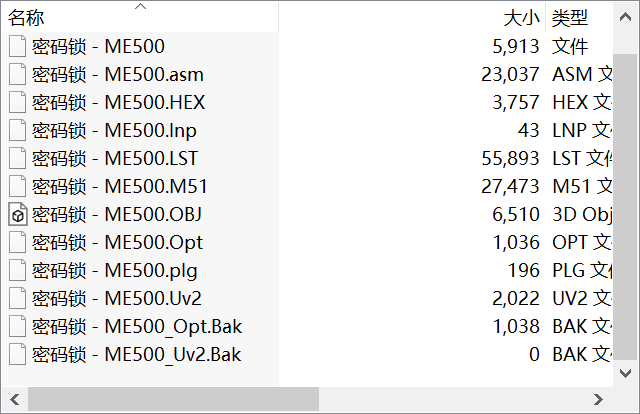Select the icon of 密码锁 - ME500.LST
This screenshot has width=640, height=414.
tap(18, 158)
